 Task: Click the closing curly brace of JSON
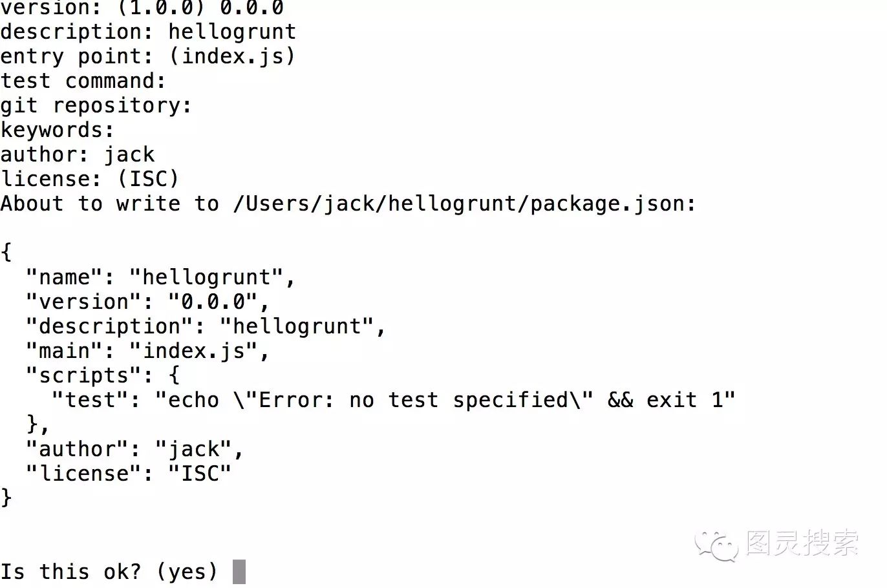pyautogui.click(x=6, y=498)
